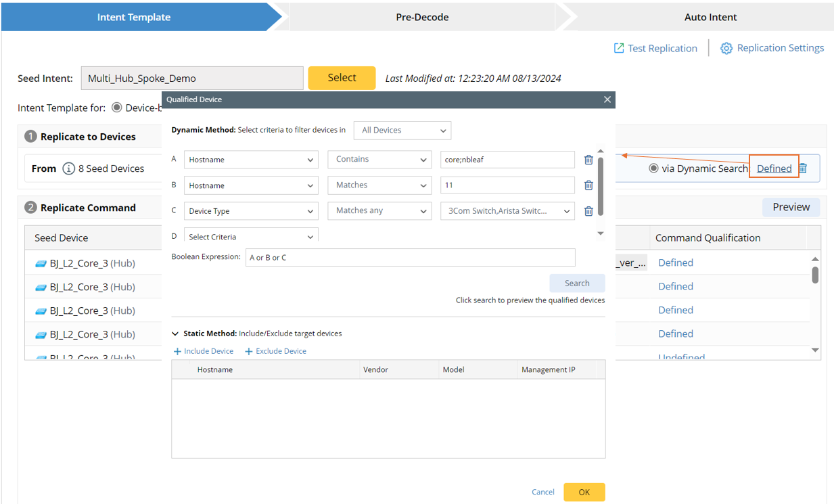Delete criteria row B with trash icon
Screen dimensions: 834x504
(588, 185)
